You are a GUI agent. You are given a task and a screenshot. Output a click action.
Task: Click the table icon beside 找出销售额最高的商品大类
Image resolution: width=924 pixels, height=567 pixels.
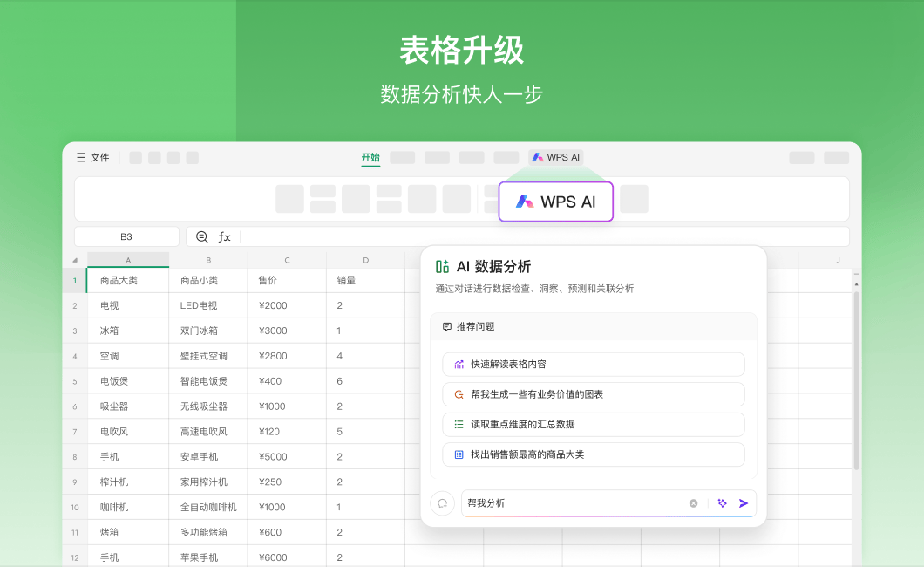[458, 454]
